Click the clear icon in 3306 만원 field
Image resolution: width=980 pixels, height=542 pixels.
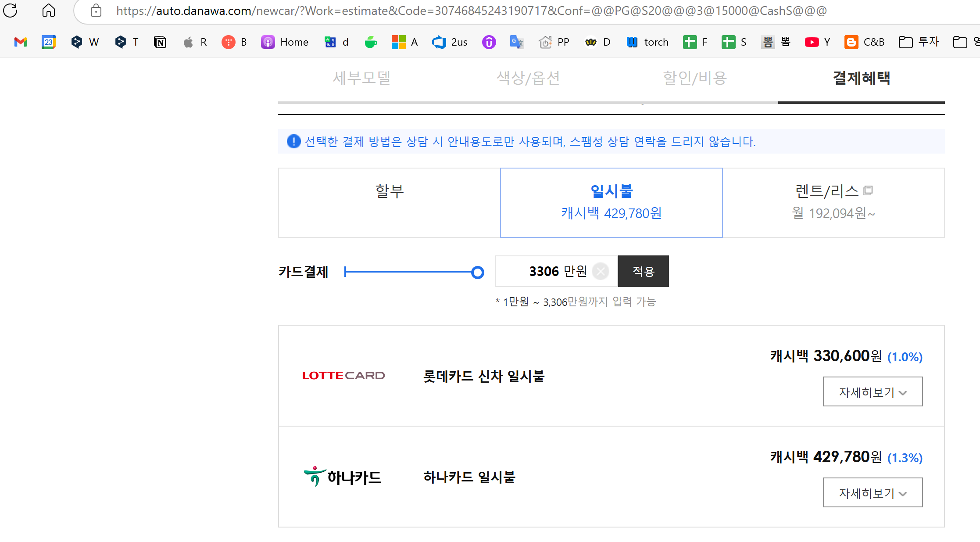[601, 271]
